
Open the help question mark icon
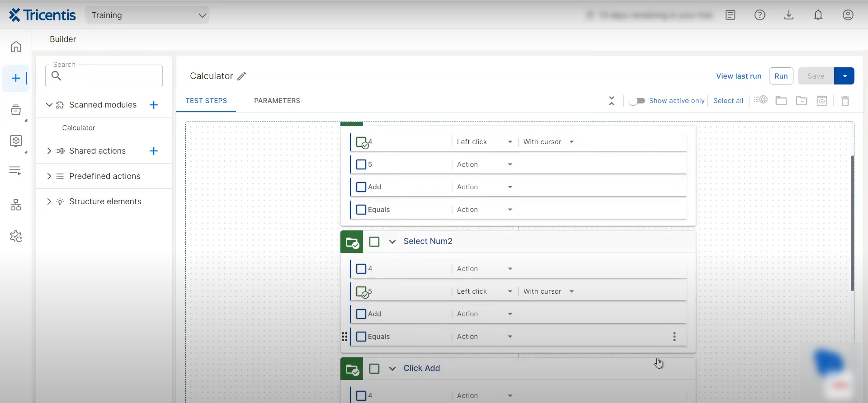click(x=760, y=15)
